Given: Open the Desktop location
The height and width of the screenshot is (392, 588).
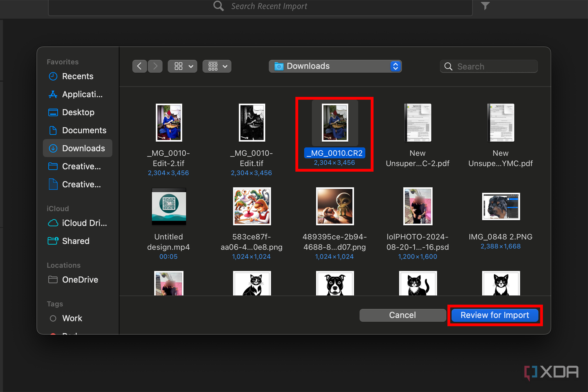Looking at the screenshot, I should [x=78, y=112].
